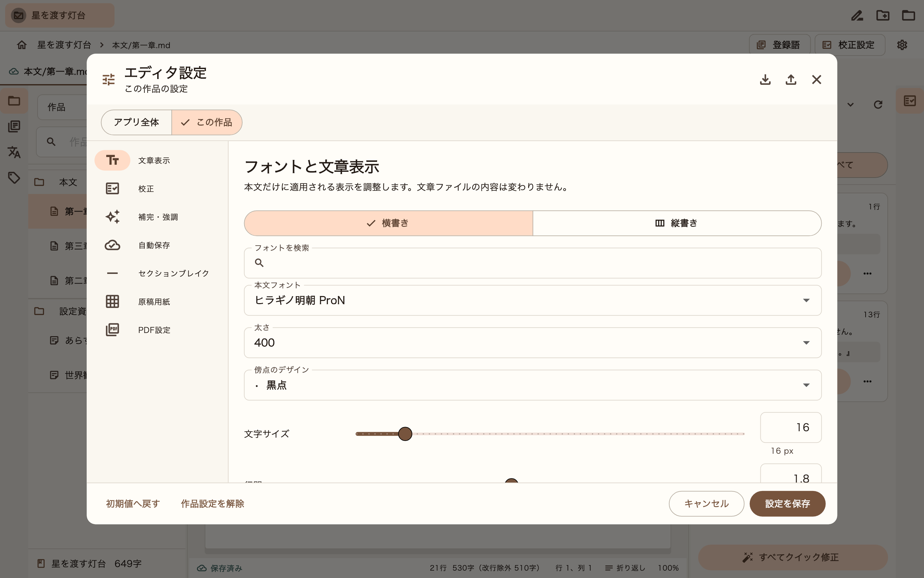Click the open folder icon in top bar
The width and height of the screenshot is (924, 578).
908,15
